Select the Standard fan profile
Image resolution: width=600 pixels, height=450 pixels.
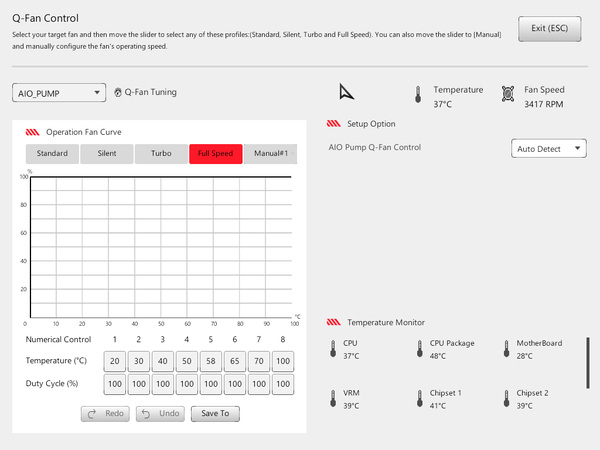52,154
